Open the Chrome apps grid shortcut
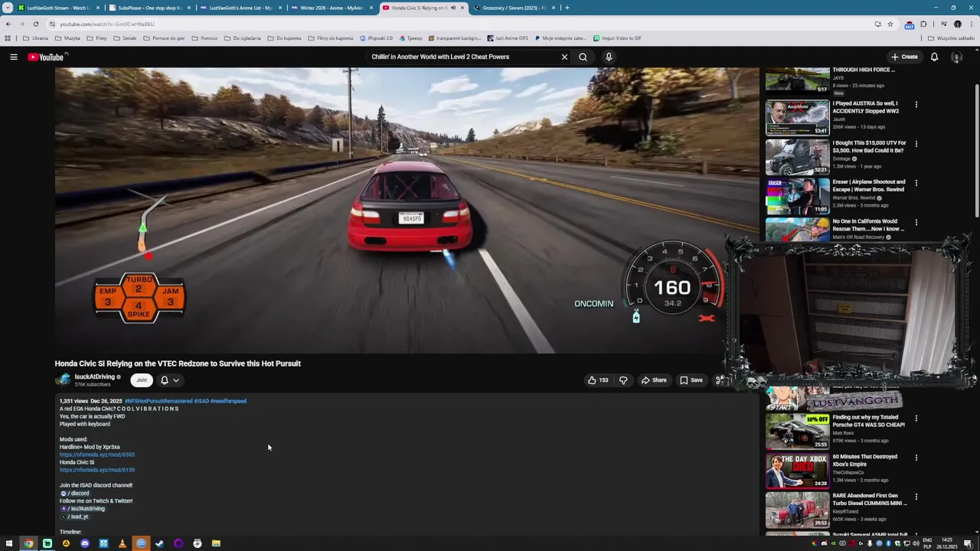This screenshot has height=551, width=980. coord(8,38)
